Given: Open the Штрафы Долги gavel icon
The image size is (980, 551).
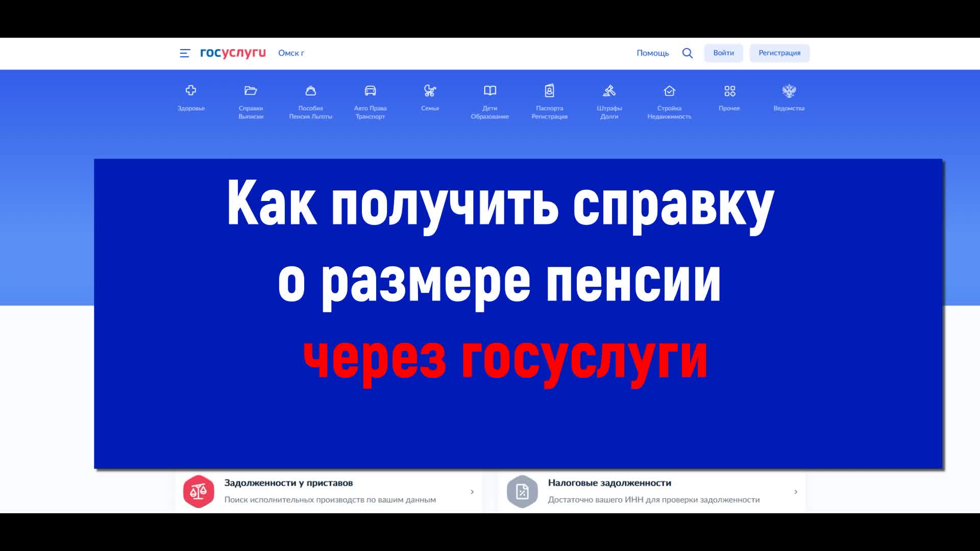Looking at the screenshot, I should [609, 91].
